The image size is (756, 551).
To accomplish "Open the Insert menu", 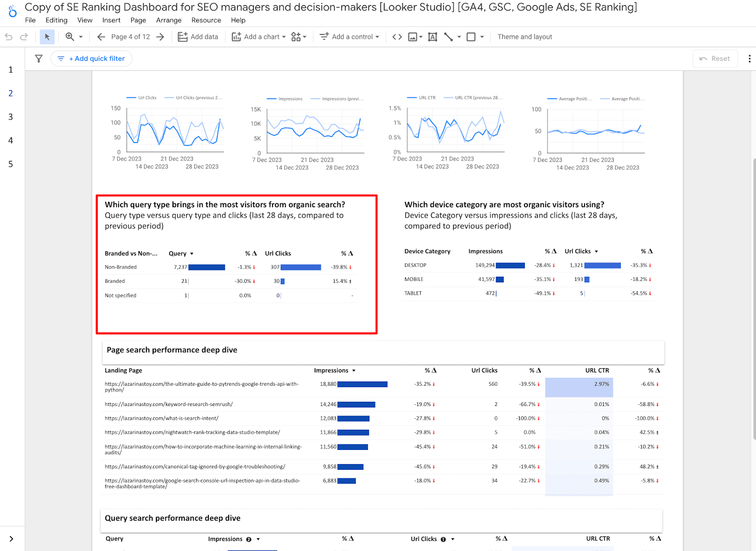I will pyautogui.click(x=111, y=20).
